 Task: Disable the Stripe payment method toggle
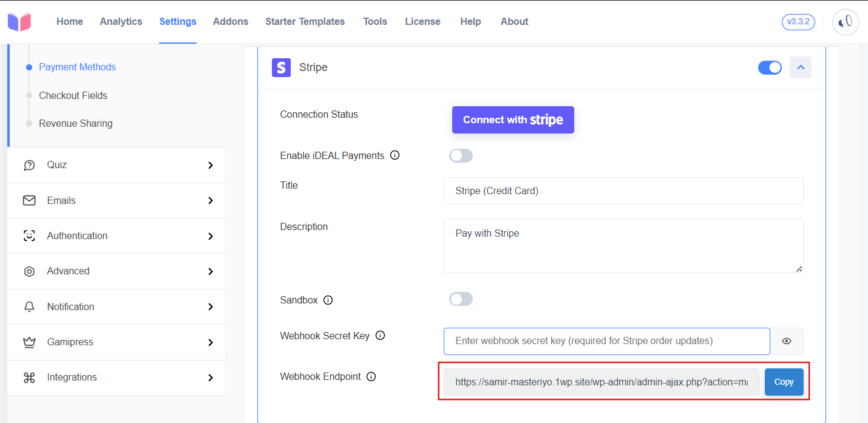[x=770, y=67]
